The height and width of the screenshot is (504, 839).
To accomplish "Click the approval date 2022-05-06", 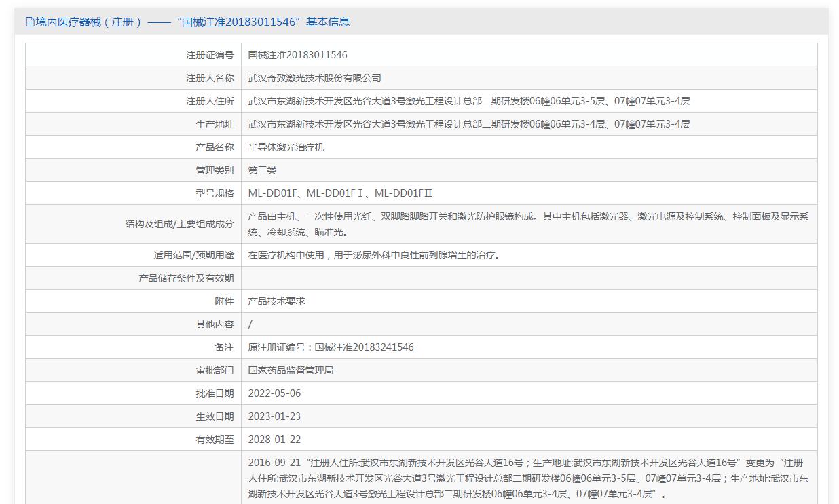I will (x=274, y=393).
